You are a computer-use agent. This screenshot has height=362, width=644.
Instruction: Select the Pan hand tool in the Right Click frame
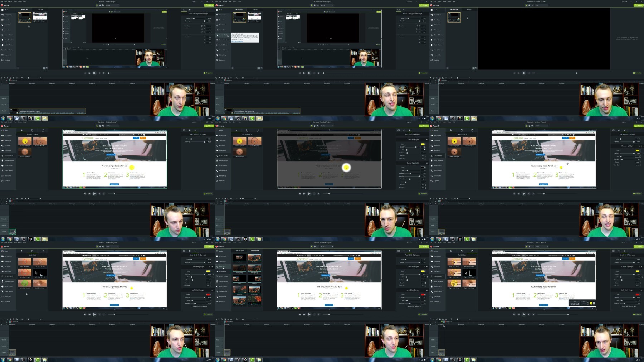tap(529, 246)
